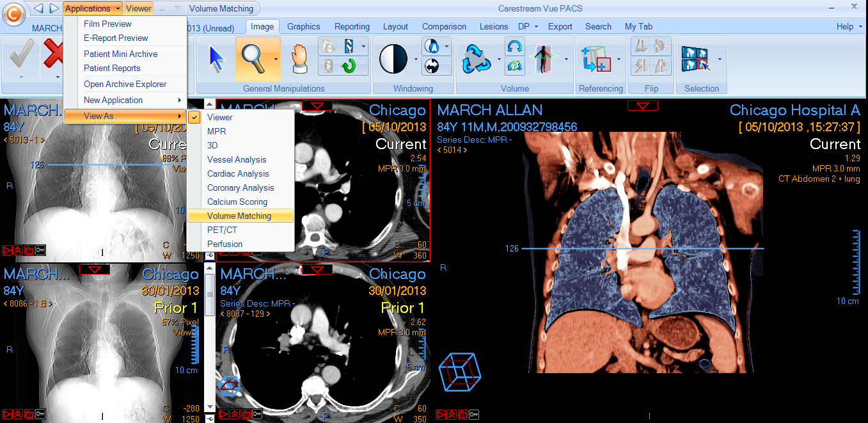Choose Calcium Scoring option
The height and width of the screenshot is (423, 868).
241,202
